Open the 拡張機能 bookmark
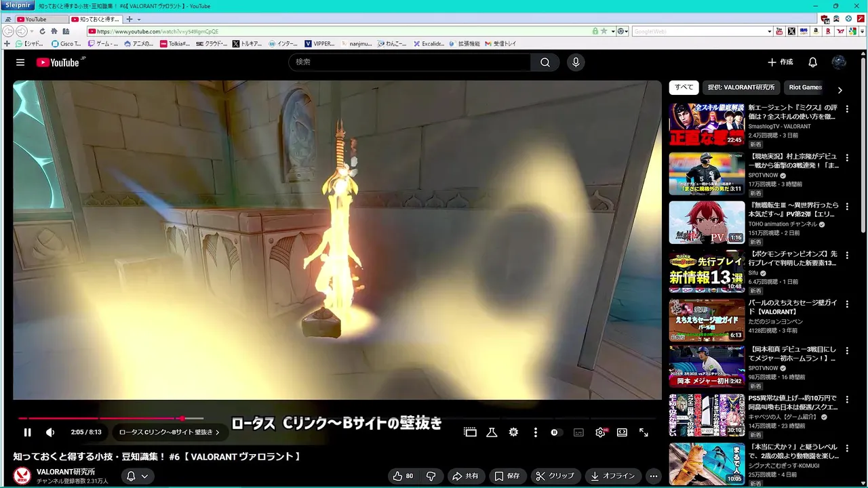This screenshot has height=488, width=868. [465, 43]
